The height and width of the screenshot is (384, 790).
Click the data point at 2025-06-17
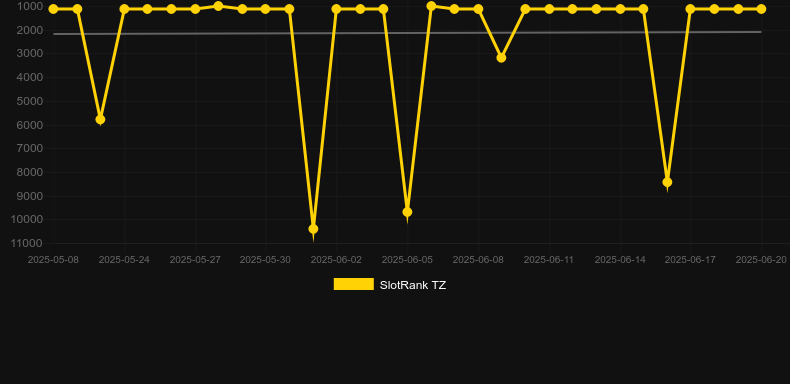pos(690,9)
